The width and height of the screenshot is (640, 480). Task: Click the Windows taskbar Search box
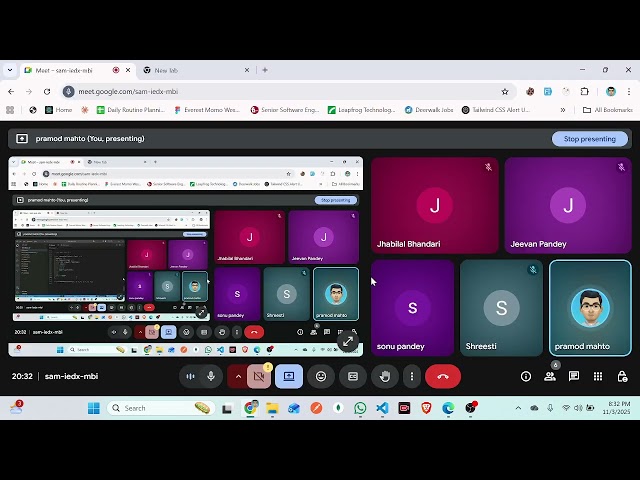[161, 408]
